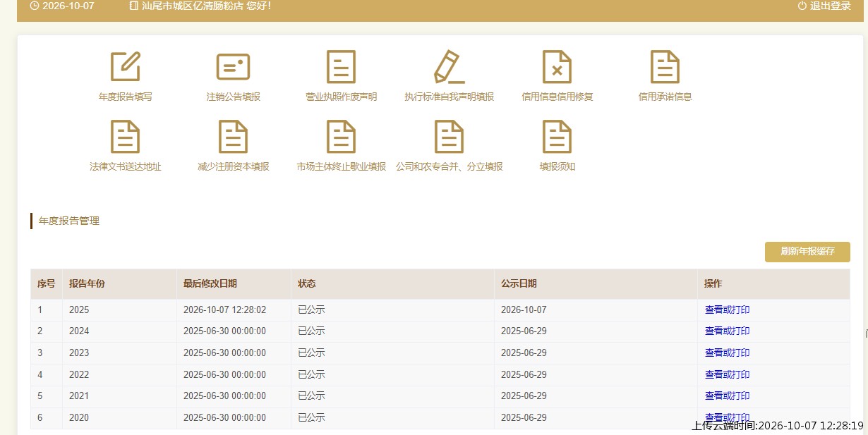This screenshot has width=868, height=435.
Task: Click 公司和农专合并、分立填报 icon
Action: [x=449, y=137]
